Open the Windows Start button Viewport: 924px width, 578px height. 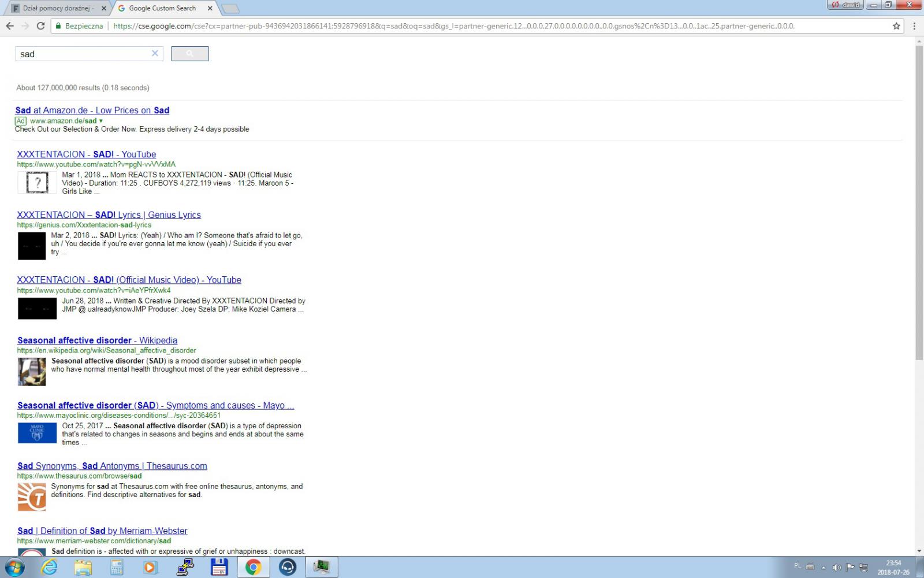(x=14, y=568)
